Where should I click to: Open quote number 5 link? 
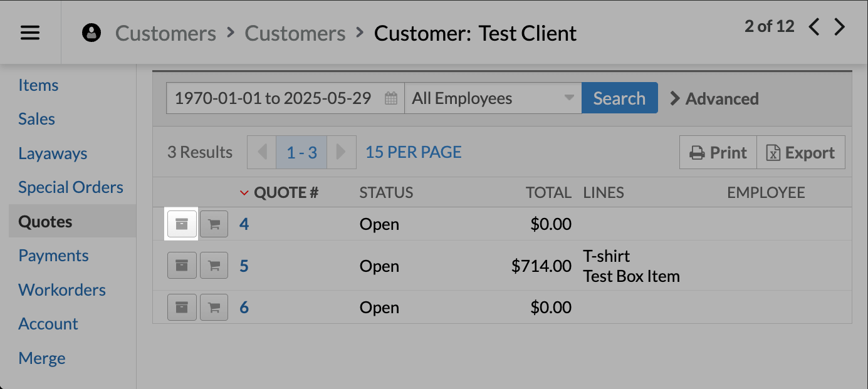point(244,266)
